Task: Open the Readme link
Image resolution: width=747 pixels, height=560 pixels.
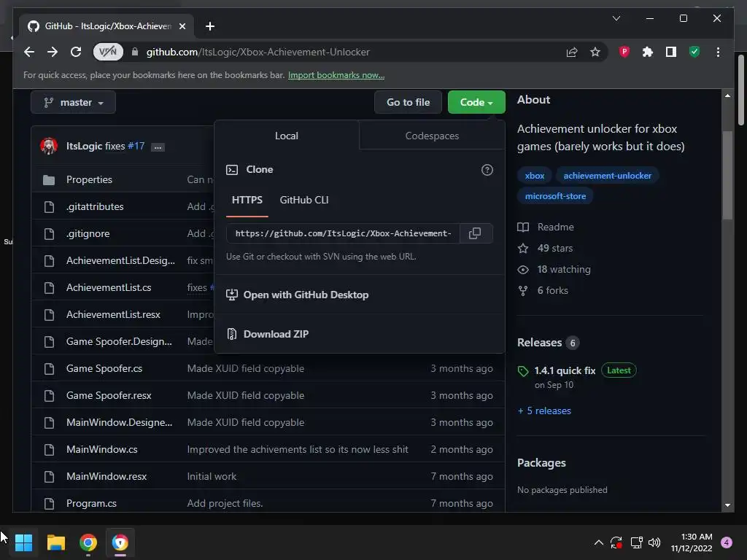Action: [x=546, y=227]
